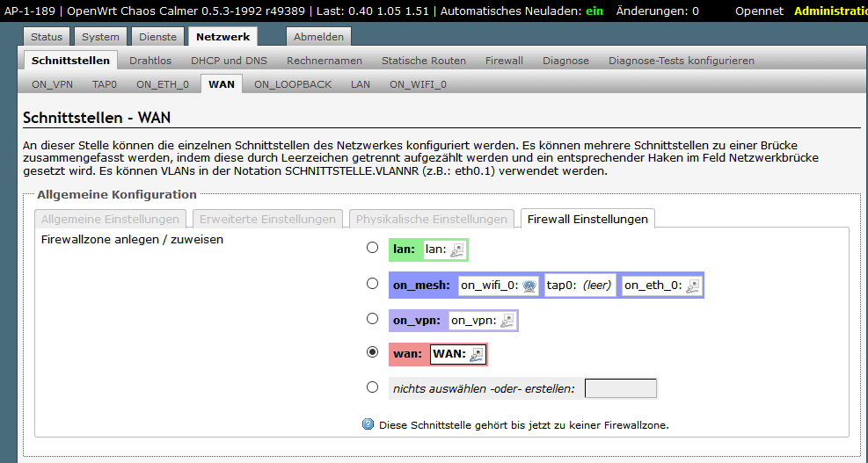This screenshot has width=868, height=463.
Task: Click the lan interface icon in lan zone
Action: [x=456, y=250]
